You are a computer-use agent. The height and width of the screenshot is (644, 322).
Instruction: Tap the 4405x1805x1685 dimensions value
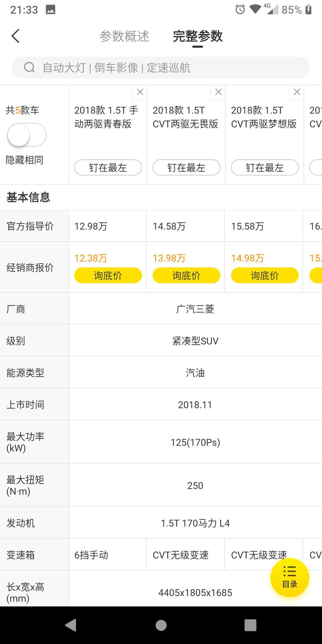195,593
